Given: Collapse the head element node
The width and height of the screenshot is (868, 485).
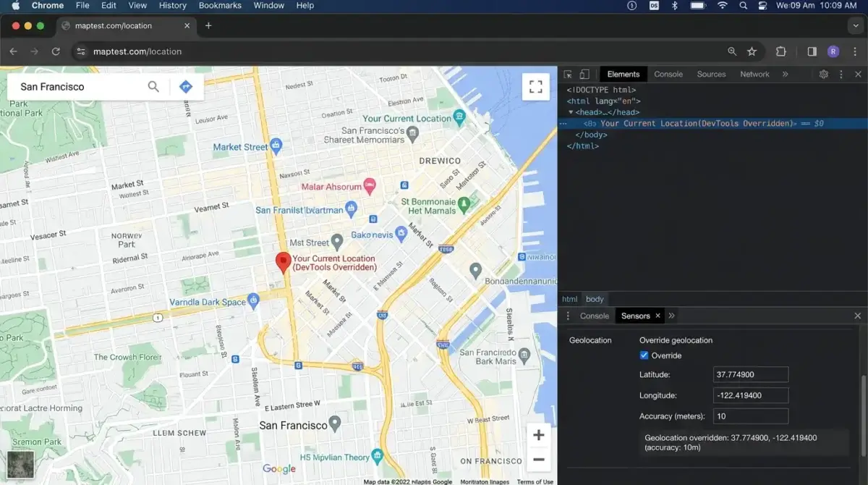Looking at the screenshot, I should [571, 113].
